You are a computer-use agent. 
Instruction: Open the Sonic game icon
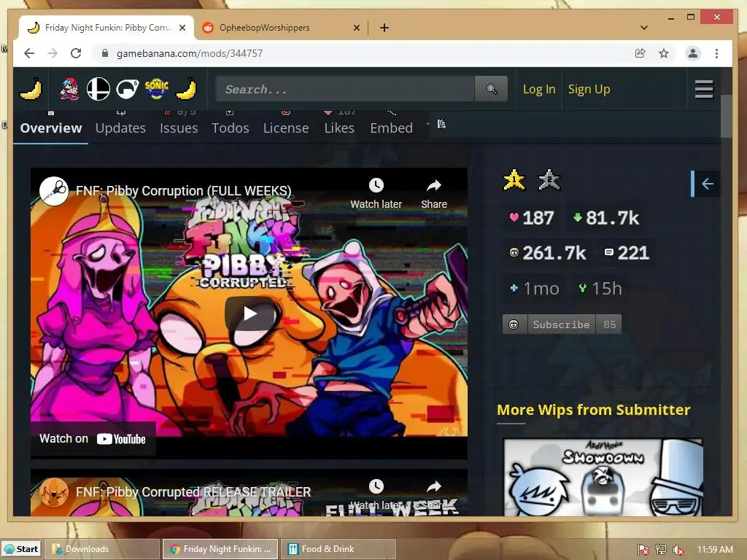click(156, 89)
